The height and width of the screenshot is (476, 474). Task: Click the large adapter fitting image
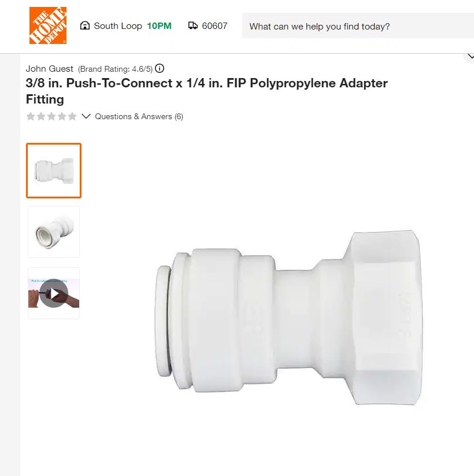tap(288, 318)
